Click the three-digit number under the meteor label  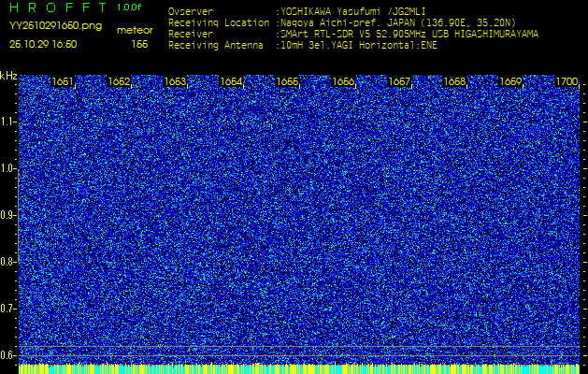pos(140,44)
